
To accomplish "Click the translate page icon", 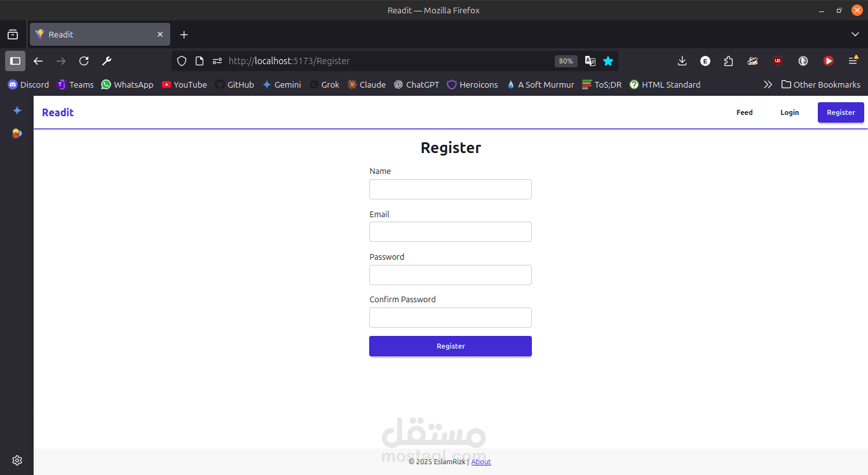I will (x=590, y=61).
